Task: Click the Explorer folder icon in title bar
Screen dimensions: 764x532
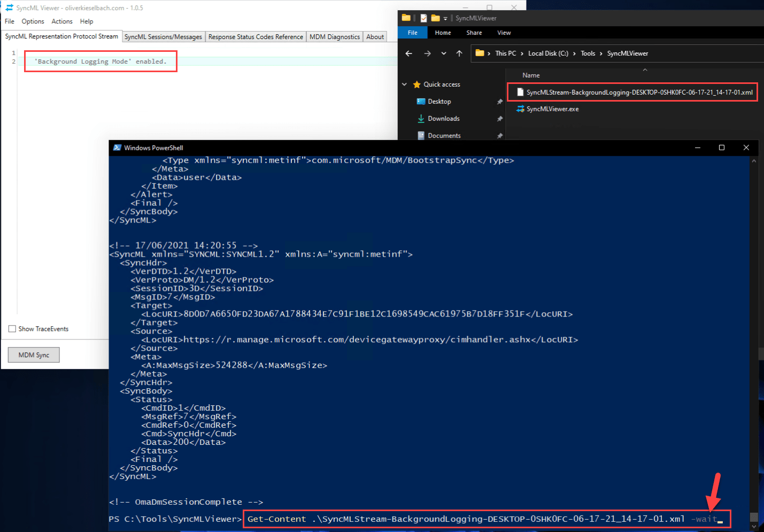Action: coord(406,18)
